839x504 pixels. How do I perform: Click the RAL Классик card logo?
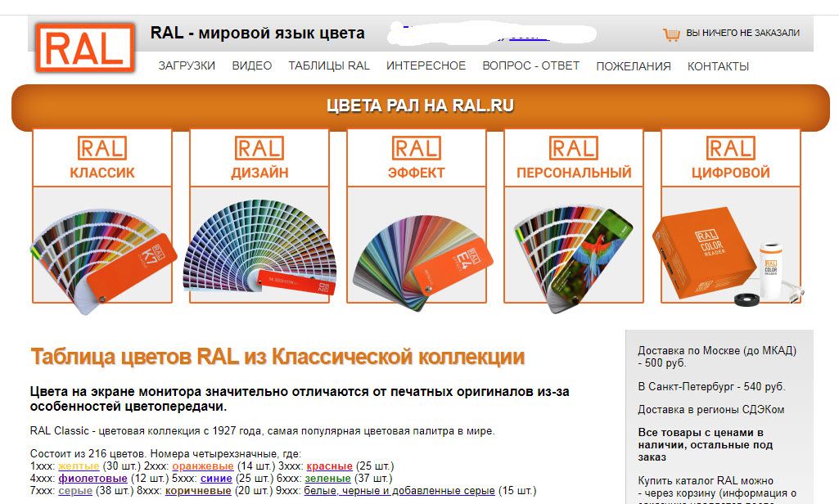pyautogui.click(x=102, y=148)
